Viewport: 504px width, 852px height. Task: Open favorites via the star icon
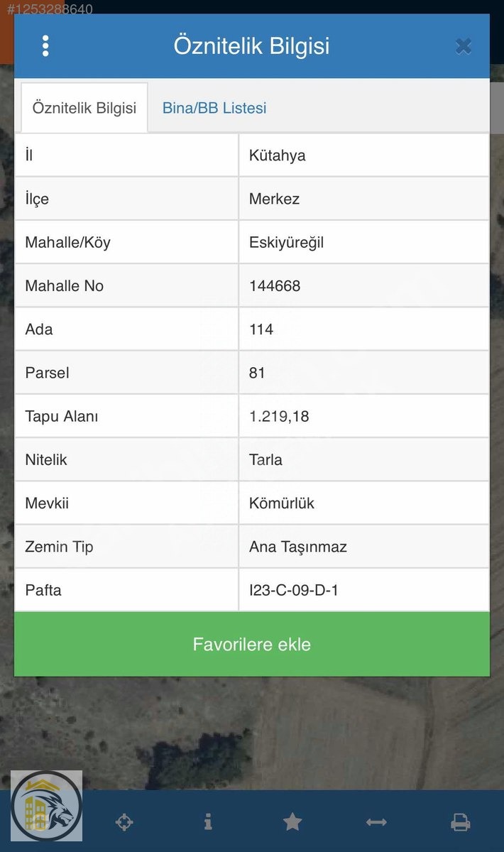pos(292,822)
